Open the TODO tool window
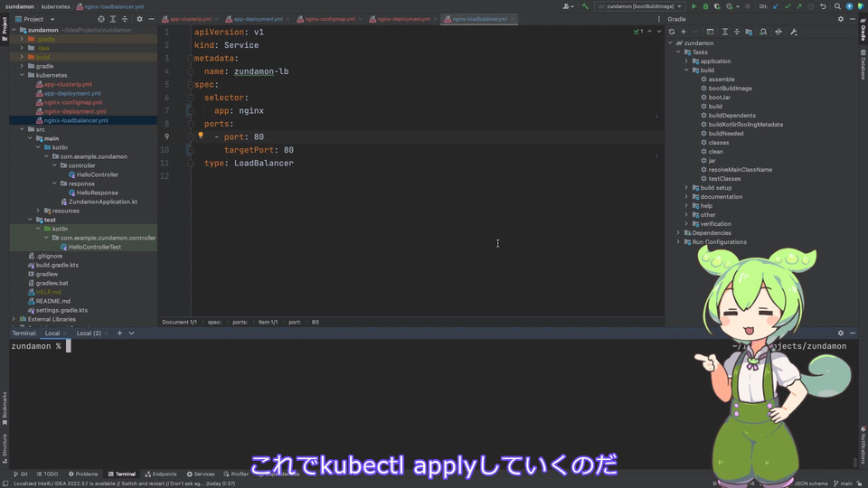 (47, 474)
